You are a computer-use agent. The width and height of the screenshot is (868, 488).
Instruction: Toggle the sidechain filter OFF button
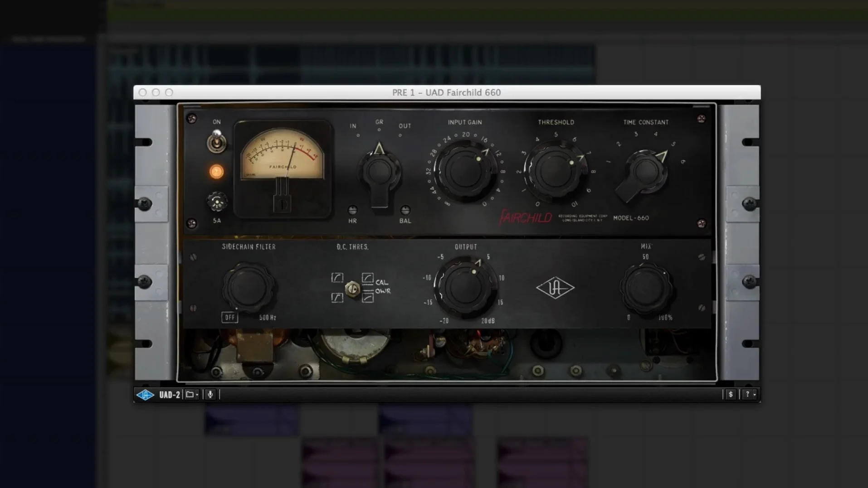coord(229,318)
